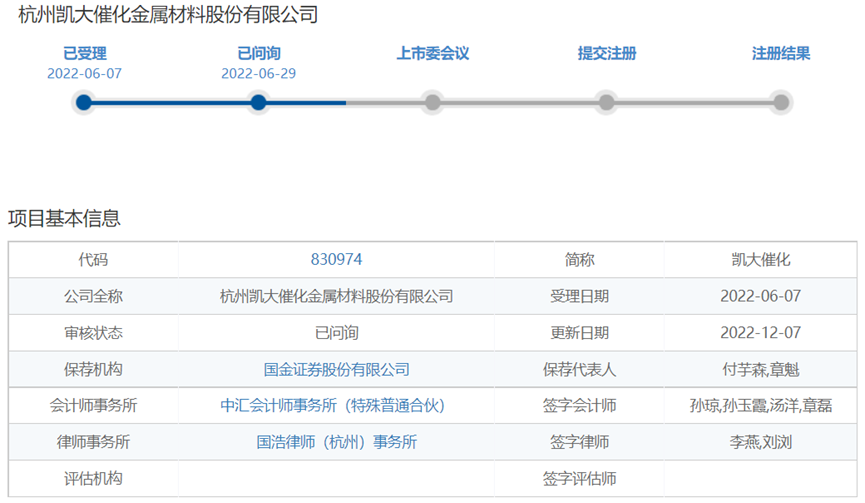The height and width of the screenshot is (503, 865).
Task: Click the 付芋森,章魁 cell
Action: point(761,369)
